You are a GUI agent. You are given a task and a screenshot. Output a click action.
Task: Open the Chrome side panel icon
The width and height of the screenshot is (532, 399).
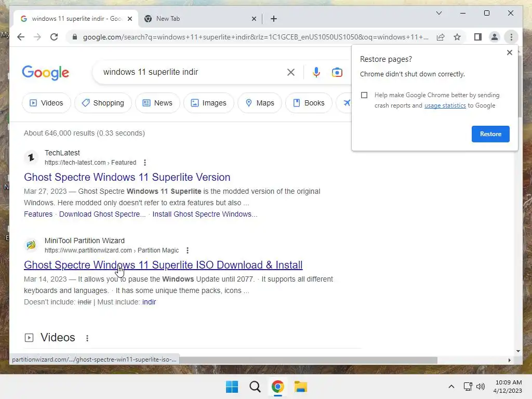[x=478, y=37]
